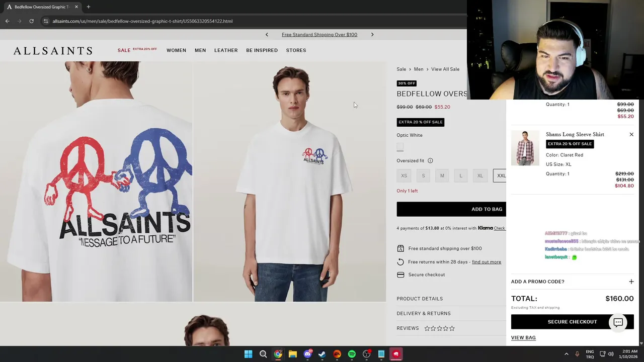This screenshot has height=362, width=644.
Task: Select size XXL
Action: point(500,175)
